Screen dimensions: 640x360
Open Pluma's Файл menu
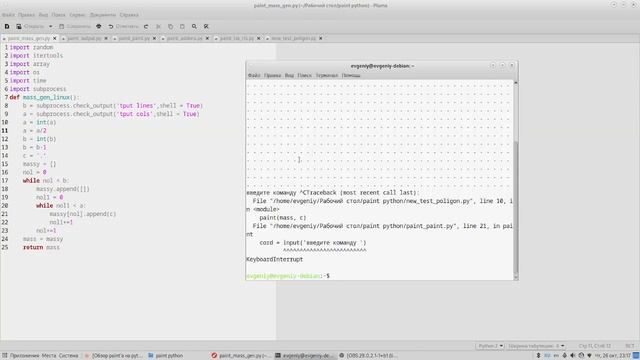coord(8,15)
